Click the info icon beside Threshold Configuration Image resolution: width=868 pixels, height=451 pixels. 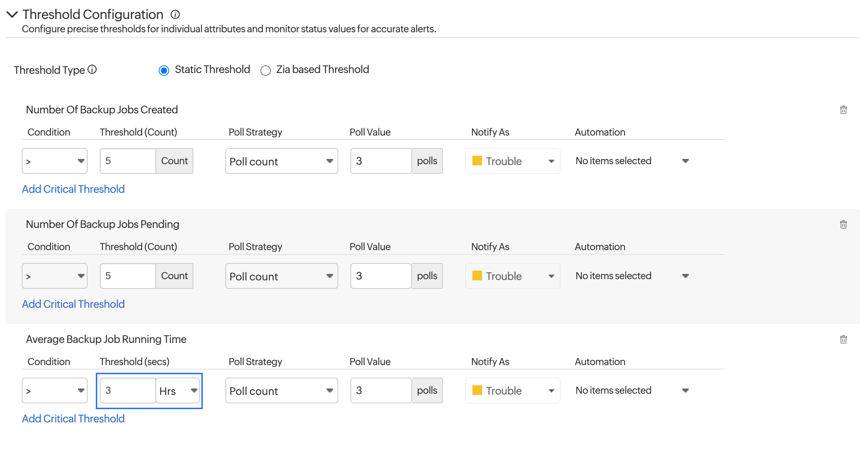click(x=175, y=15)
